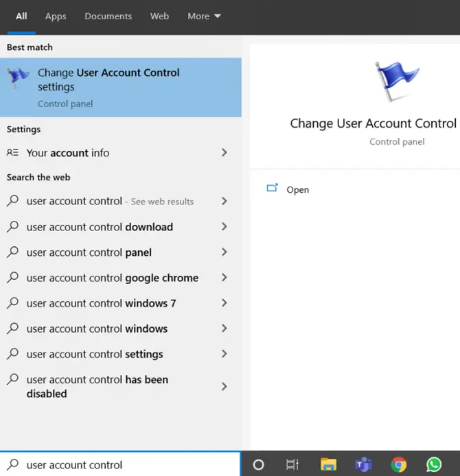The image size is (460, 476).
Task: Click search icon beside 'user account control settings'
Action: tap(13, 354)
